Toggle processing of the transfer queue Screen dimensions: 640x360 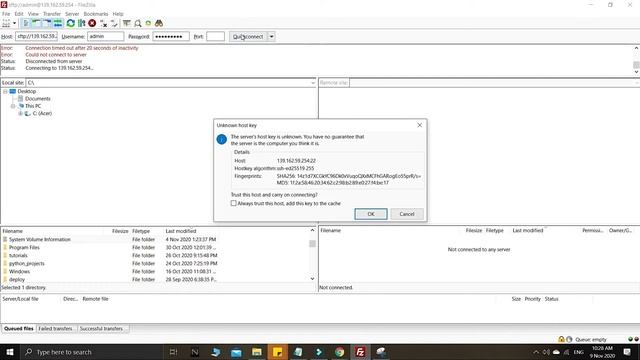[x=81, y=23]
